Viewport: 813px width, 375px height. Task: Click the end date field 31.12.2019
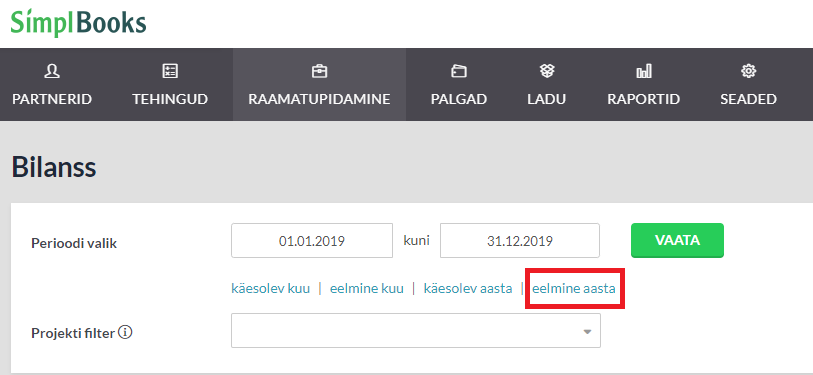click(x=520, y=241)
